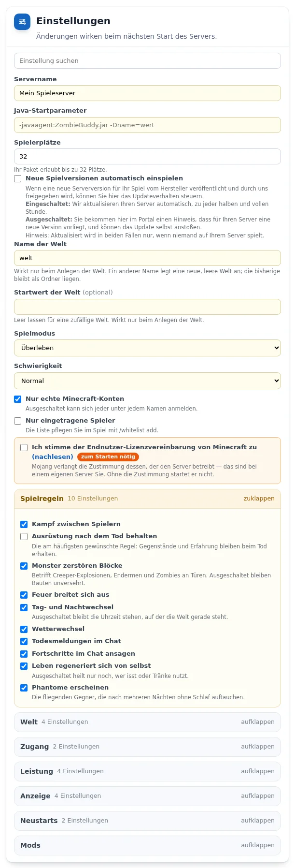Enable Nur eingetragene Spieler

[x=18, y=421]
